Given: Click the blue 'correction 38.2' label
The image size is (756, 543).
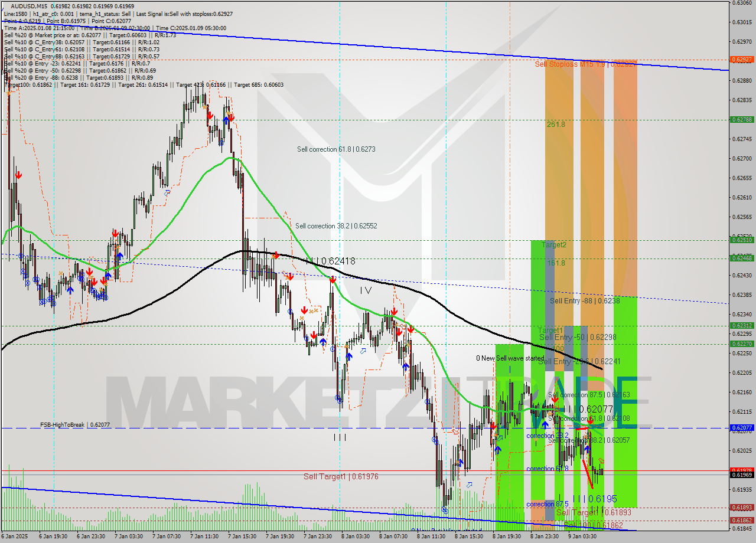Looking at the screenshot, I should [x=548, y=436].
